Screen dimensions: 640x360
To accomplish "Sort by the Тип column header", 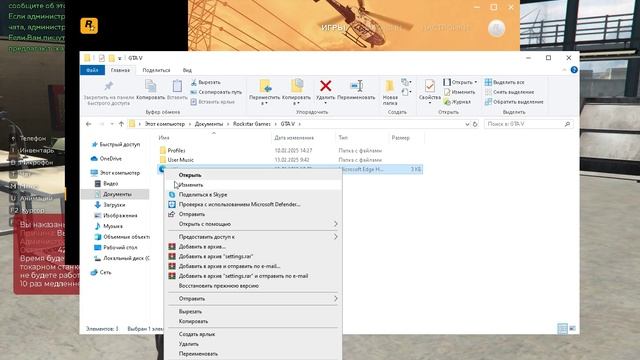I will pyautogui.click(x=343, y=138).
